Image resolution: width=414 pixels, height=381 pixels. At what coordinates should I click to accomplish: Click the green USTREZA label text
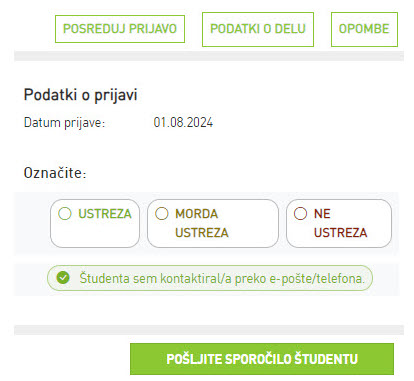pyautogui.click(x=105, y=214)
